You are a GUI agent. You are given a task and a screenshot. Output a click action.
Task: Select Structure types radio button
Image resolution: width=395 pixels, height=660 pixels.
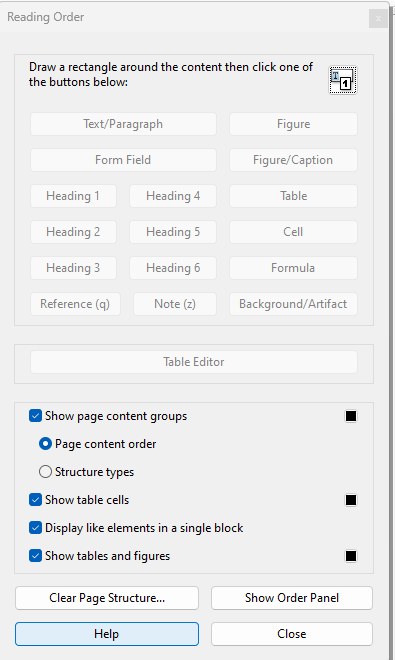point(45,472)
